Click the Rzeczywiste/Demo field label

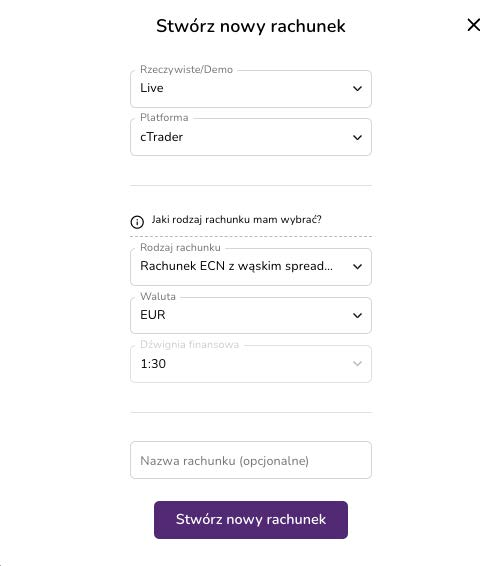[x=186, y=69]
